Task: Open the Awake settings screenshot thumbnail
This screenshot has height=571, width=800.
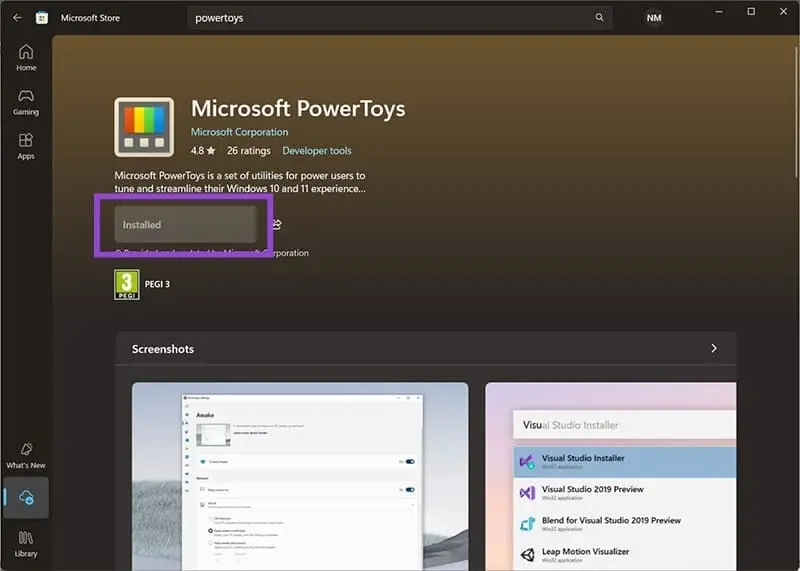Action: coord(300,476)
